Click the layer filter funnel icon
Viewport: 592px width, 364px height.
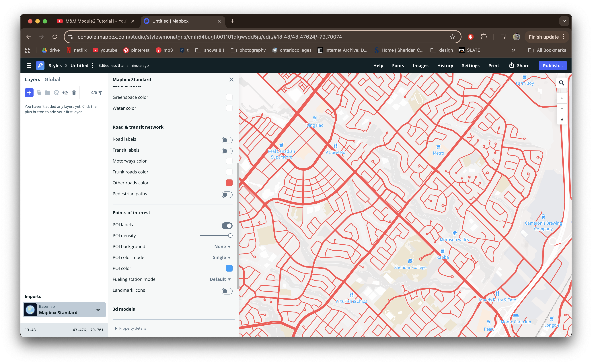point(100,93)
